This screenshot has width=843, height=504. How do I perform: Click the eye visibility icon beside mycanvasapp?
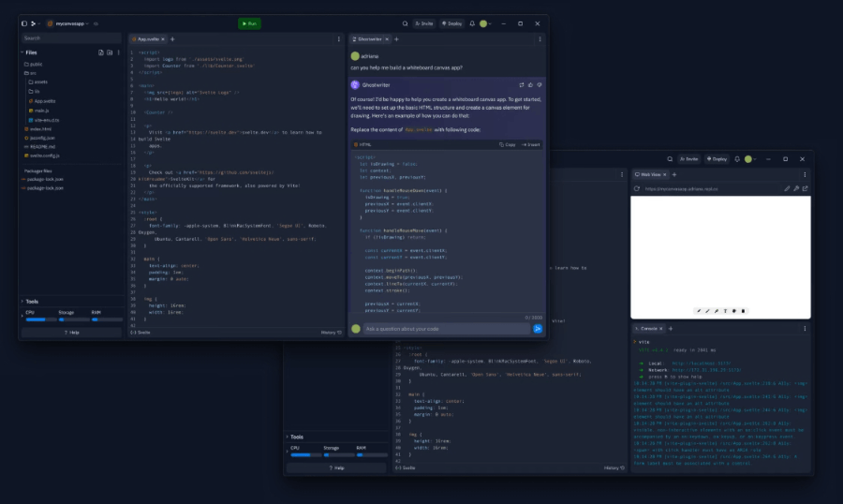pyautogui.click(x=96, y=23)
